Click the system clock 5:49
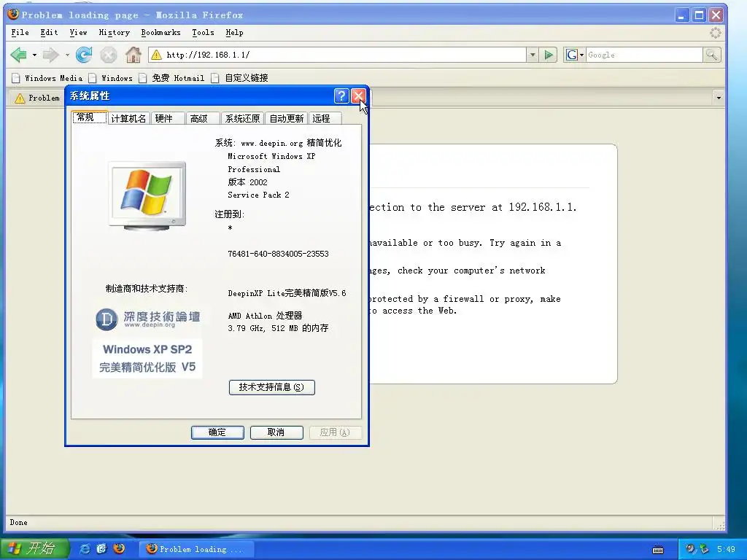The height and width of the screenshot is (560, 747). pos(726,549)
